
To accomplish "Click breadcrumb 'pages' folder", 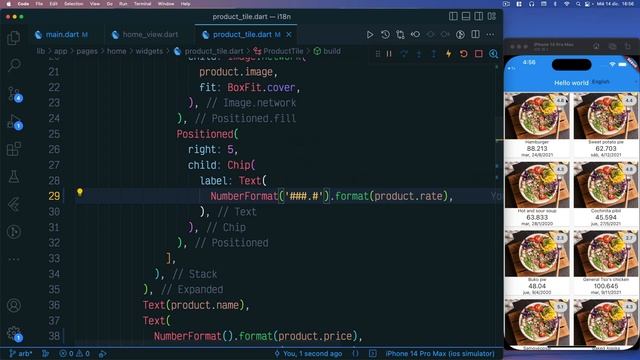I will [87, 51].
